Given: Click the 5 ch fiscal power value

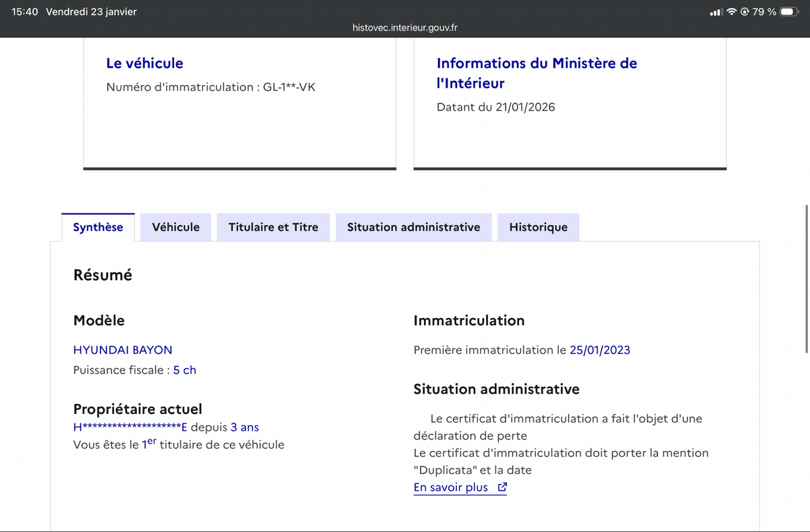Looking at the screenshot, I should [184, 370].
